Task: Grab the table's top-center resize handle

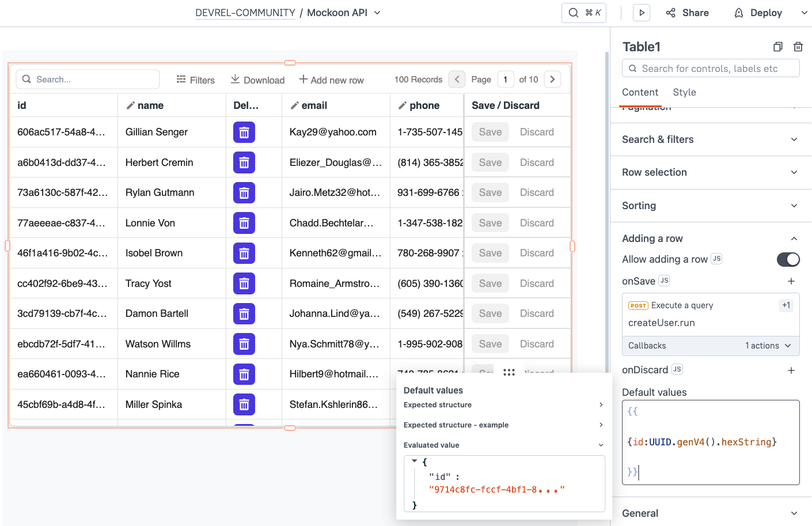Action: 290,63
